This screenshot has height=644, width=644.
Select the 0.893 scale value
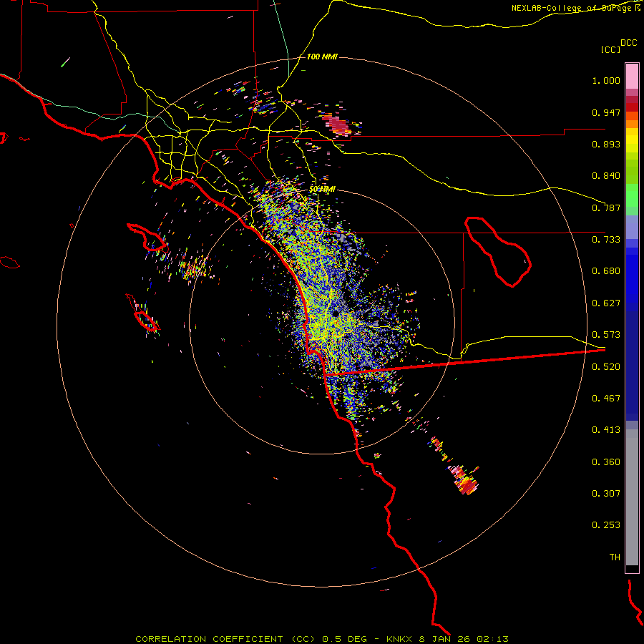click(606, 144)
